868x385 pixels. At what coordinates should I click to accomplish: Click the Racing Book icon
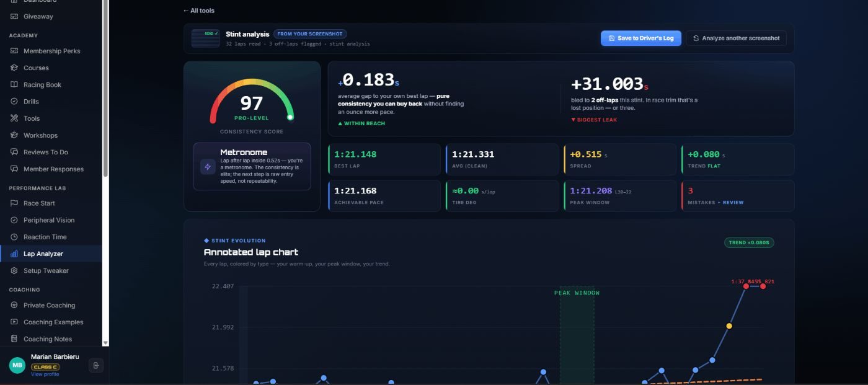14,85
